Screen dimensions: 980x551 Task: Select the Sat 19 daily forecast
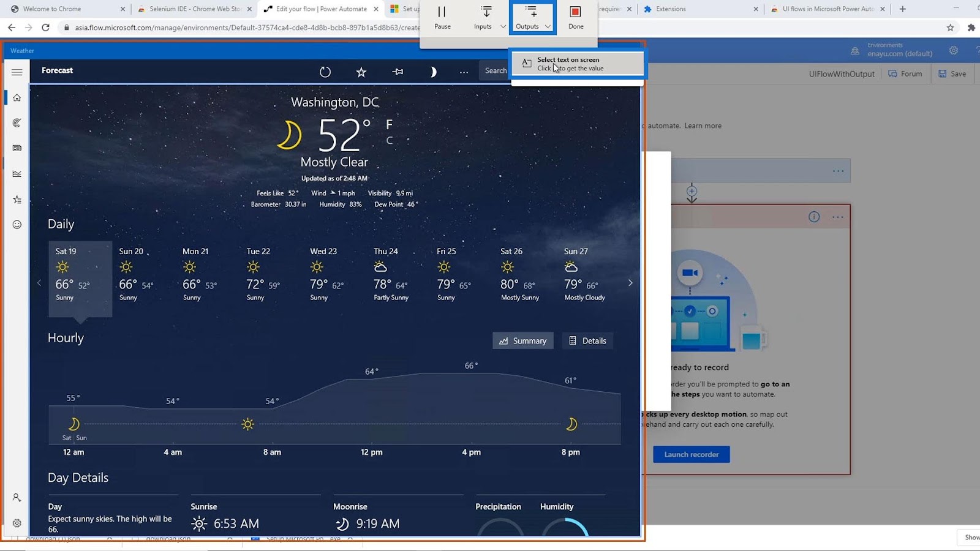(x=80, y=279)
